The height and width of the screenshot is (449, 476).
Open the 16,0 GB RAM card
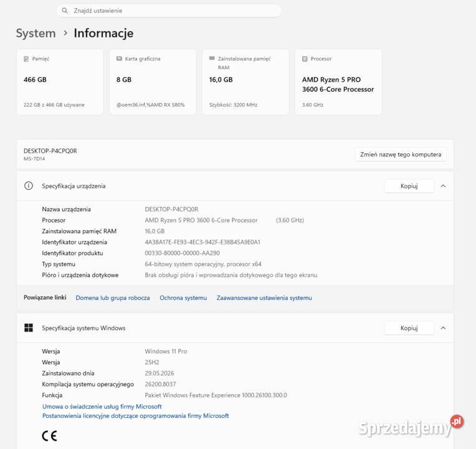coord(245,82)
